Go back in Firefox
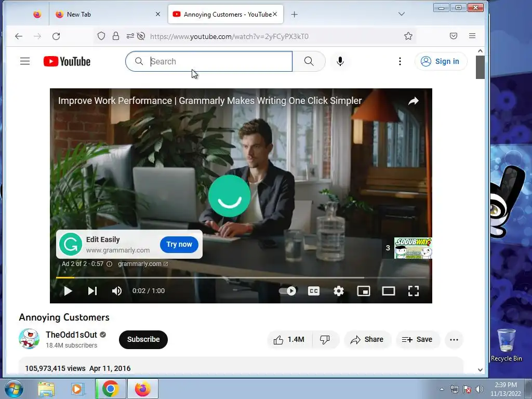This screenshot has height=399, width=532. point(19,36)
